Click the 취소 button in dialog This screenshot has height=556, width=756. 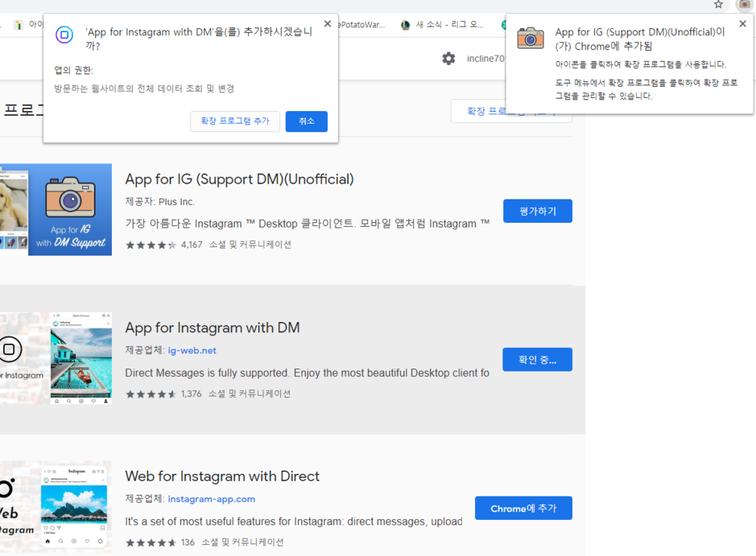pos(306,121)
